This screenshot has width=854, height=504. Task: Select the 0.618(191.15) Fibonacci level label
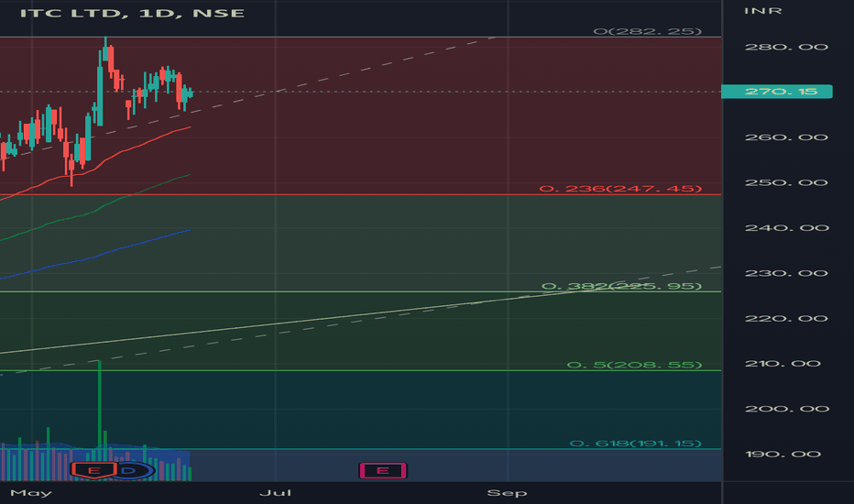tap(636, 444)
